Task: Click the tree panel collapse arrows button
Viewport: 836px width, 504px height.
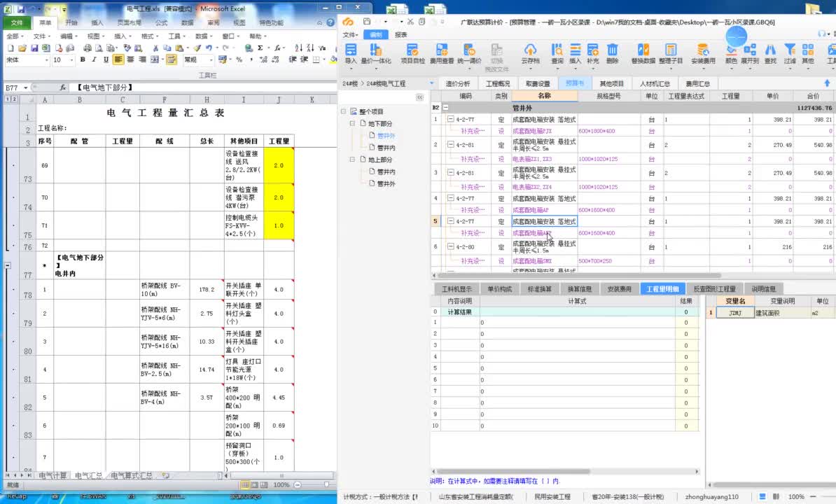Action: coord(419,97)
